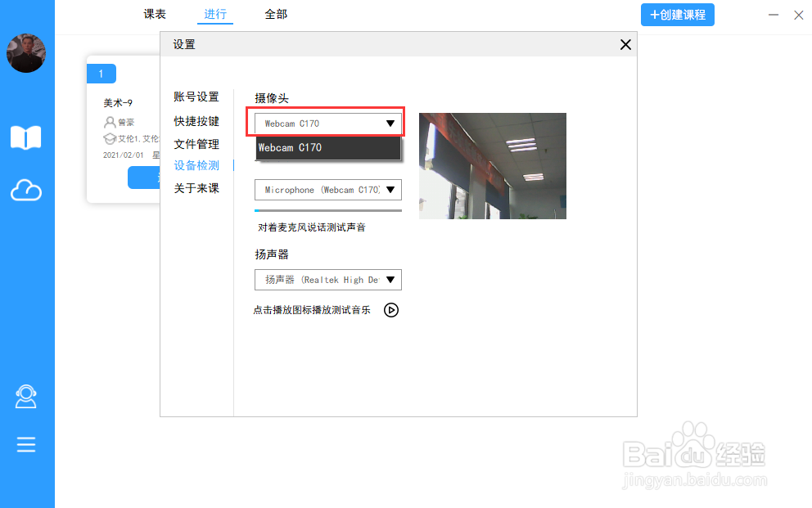Open the customer service headset icon
This screenshot has width=812, height=508.
pos(26,397)
